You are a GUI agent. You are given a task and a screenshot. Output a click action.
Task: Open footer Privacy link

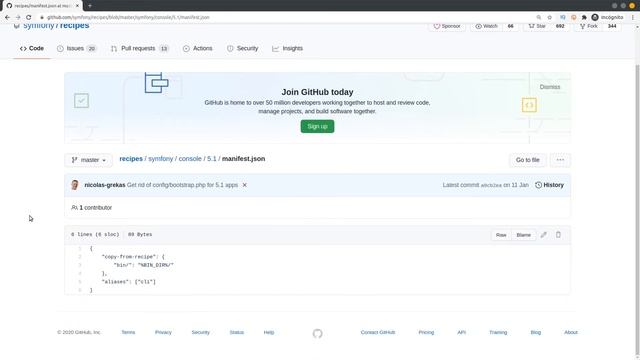[x=163, y=332]
